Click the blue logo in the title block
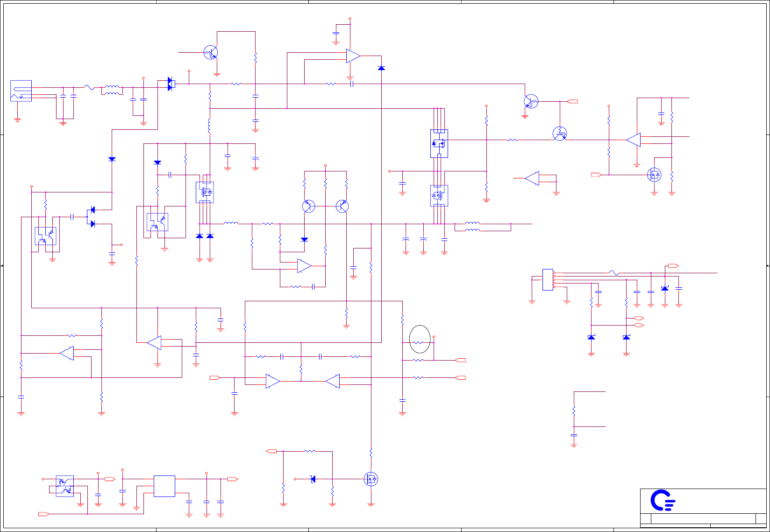The image size is (770, 532). 663,501
